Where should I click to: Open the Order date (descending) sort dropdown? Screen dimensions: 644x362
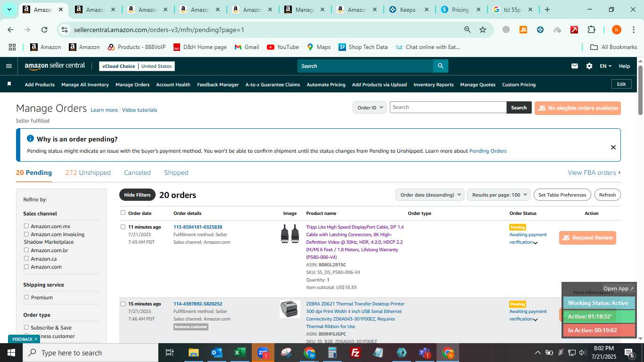pyautogui.click(x=429, y=195)
